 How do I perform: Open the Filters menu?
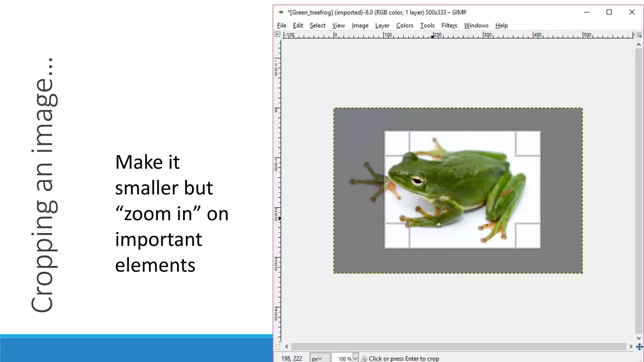[449, 25]
